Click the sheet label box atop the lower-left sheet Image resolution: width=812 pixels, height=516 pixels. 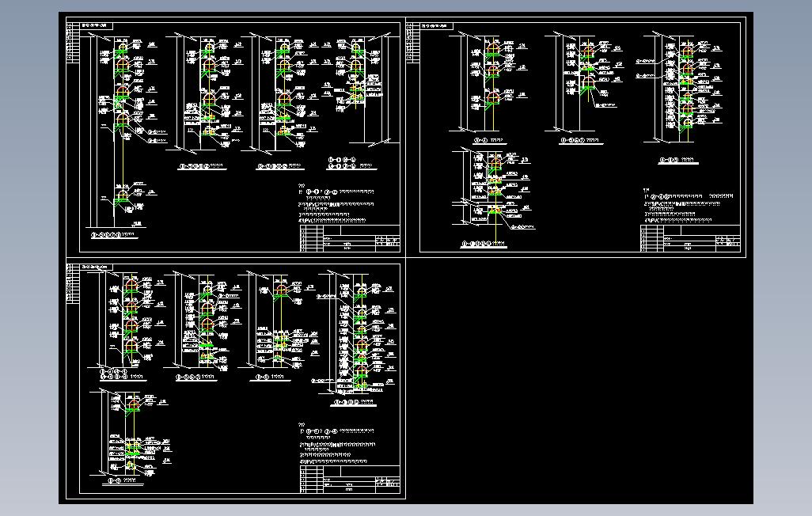(x=97, y=267)
